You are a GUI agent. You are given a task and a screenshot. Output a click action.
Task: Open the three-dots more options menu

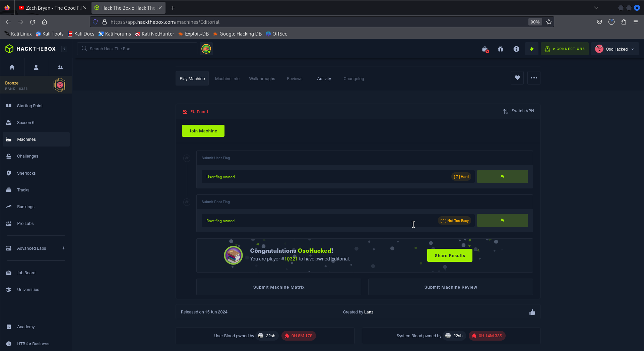[x=534, y=78]
